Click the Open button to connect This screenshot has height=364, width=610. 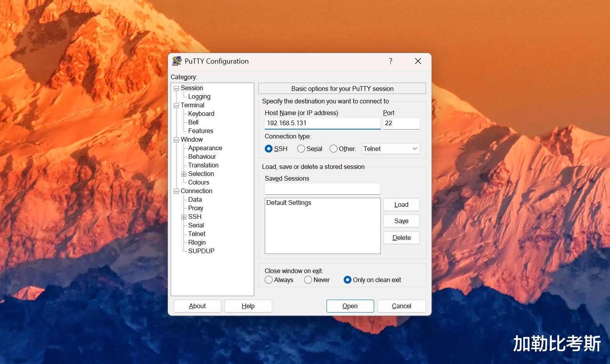(350, 306)
